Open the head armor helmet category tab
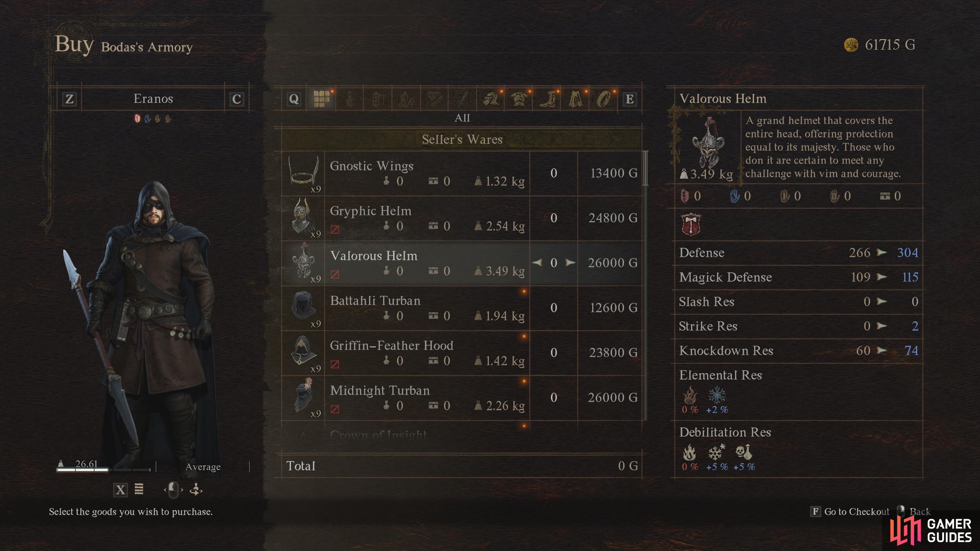 tap(491, 99)
